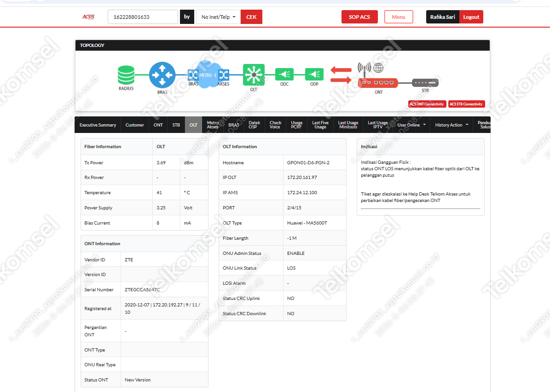Click the SOP ACS button
Screen dimensions: 550x392
pos(359,17)
